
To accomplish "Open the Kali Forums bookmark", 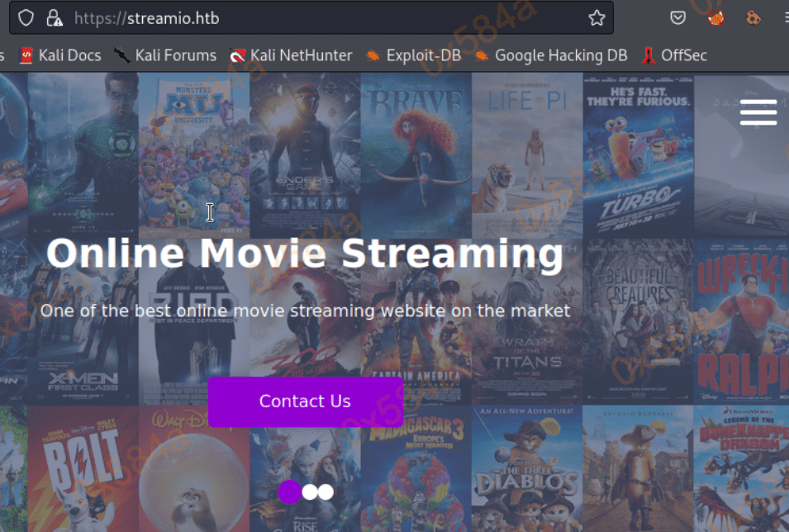I will [164, 55].
